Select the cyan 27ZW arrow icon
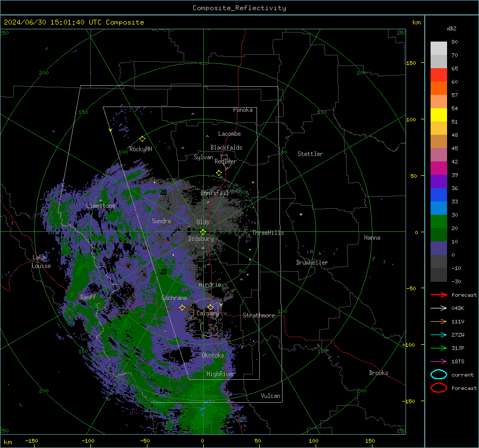The height and width of the screenshot is (448, 479). click(x=439, y=335)
